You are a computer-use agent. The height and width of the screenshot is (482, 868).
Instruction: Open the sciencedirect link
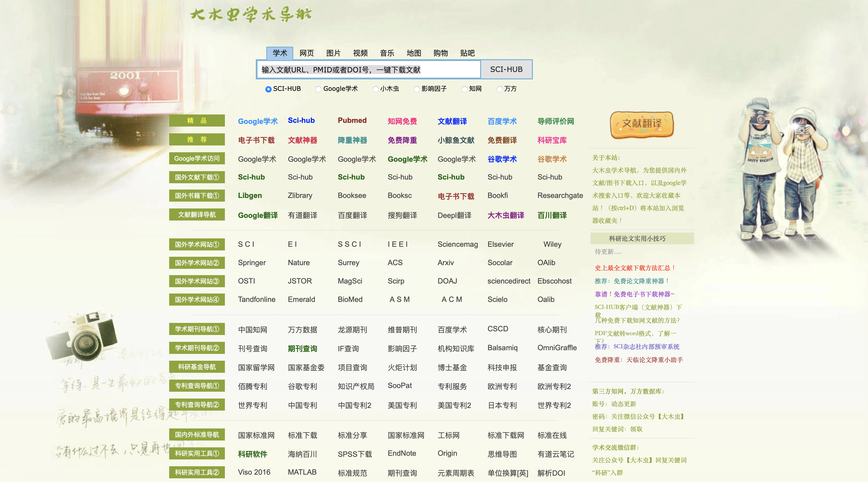pyautogui.click(x=509, y=281)
